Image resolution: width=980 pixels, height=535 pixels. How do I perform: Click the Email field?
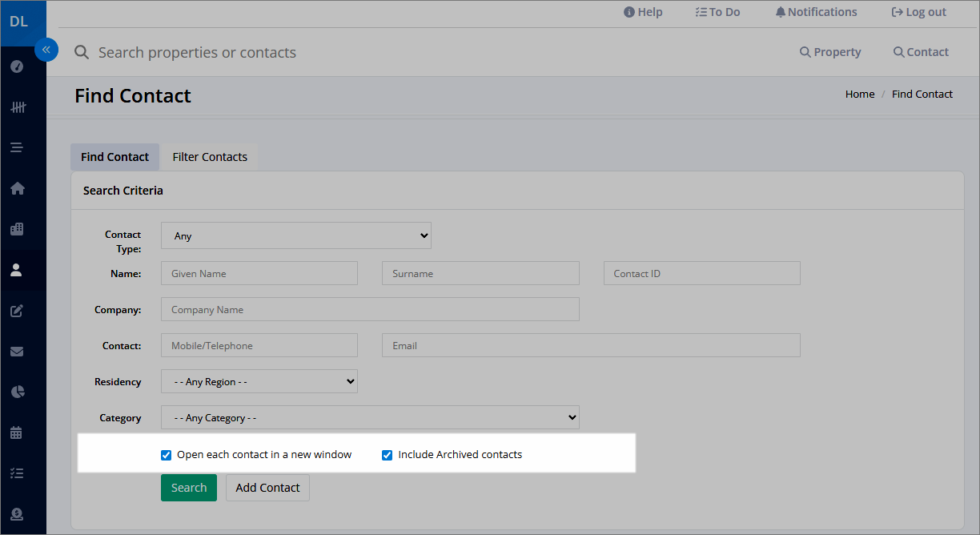(x=591, y=345)
